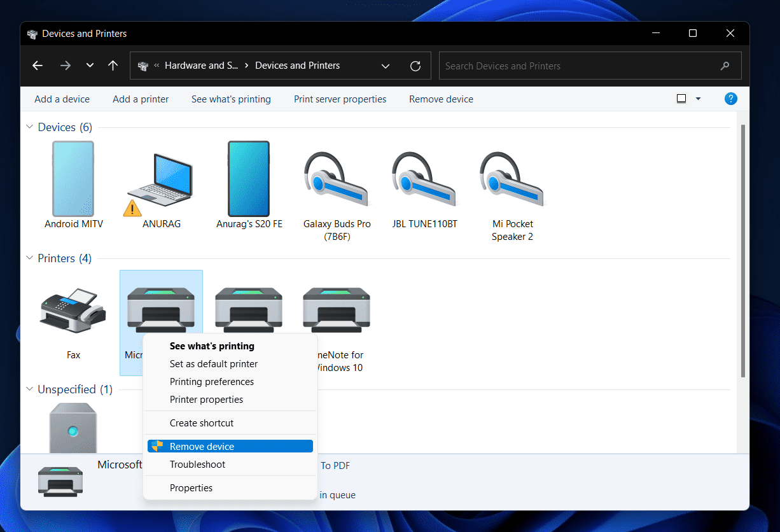Click the Unspecified (1) group heading text
Image resolution: width=780 pixels, height=532 pixels.
[x=75, y=389]
